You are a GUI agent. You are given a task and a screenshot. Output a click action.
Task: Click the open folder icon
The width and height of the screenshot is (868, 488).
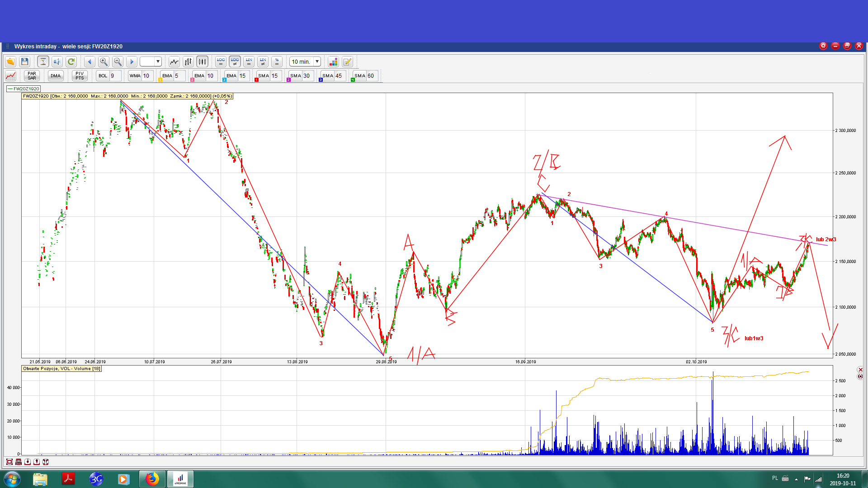(x=10, y=61)
